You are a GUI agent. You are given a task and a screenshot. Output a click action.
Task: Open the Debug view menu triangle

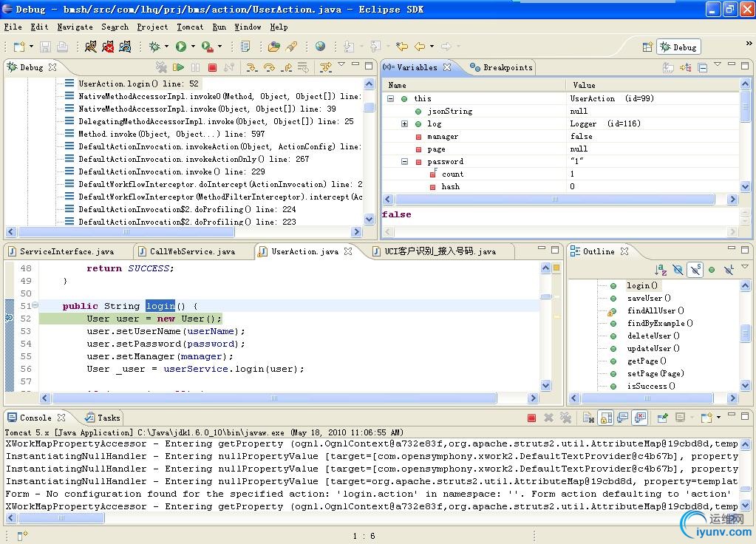341,64
